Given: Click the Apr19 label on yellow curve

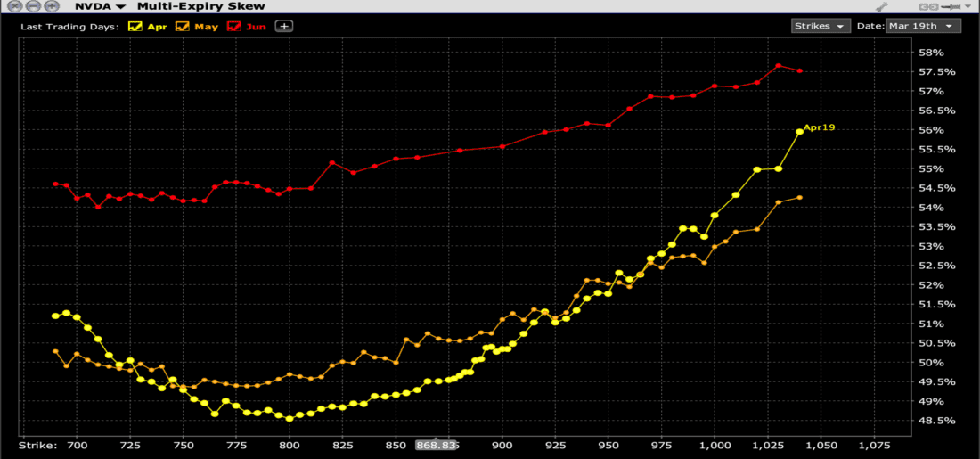Looking at the screenshot, I should pyautogui.click(x=819, y=127).
